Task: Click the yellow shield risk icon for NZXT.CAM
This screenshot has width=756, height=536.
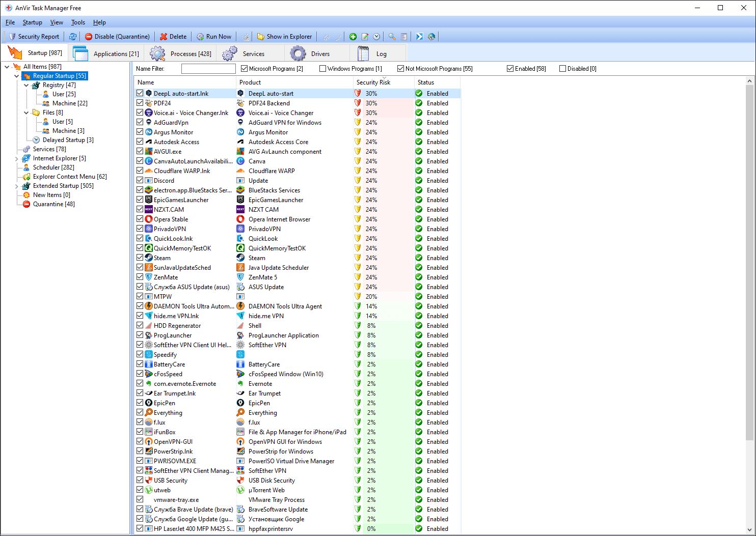Action: (x=358, y=209)
